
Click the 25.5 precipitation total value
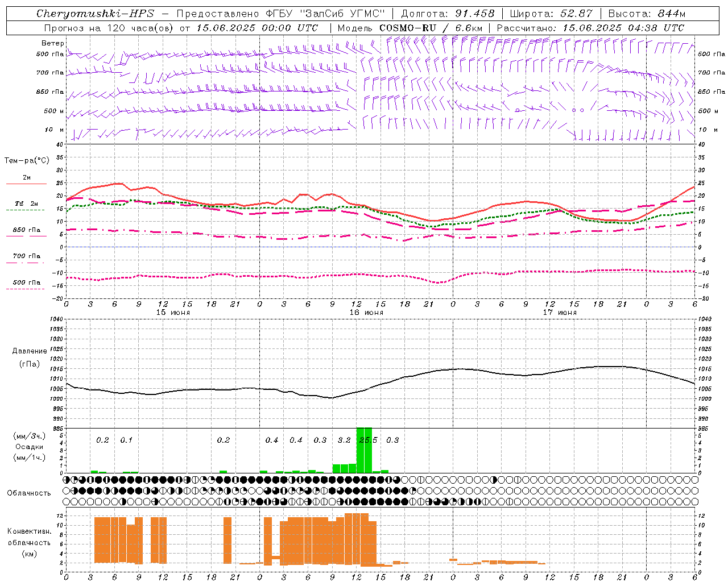pyautogui.click(x=368, y=440)
